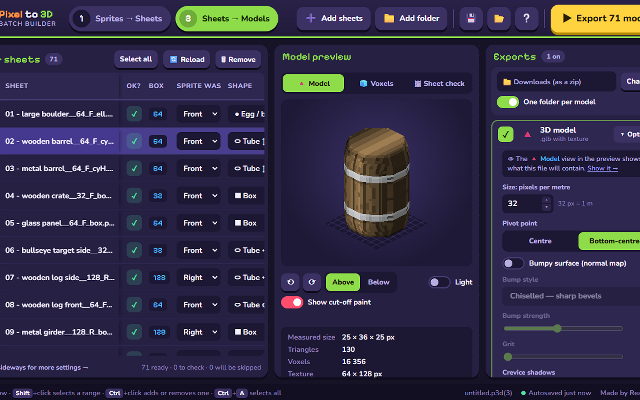View the model from Above
Image resolution: width=640 pixels, height=400 pixels.
tap(343, 282)
